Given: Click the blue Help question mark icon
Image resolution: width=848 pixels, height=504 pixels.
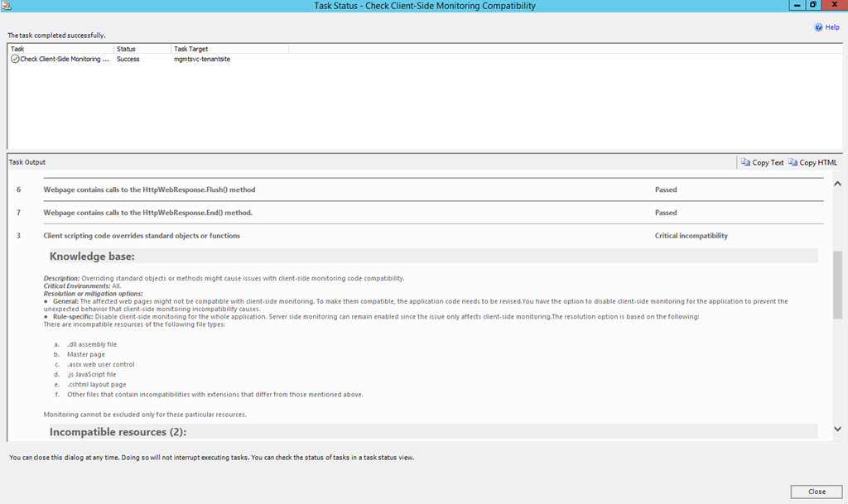Looking at the screenshot, I should 818,27.
